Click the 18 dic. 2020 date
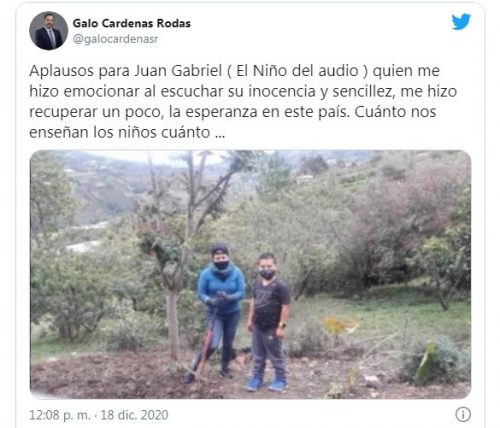 click(134, 415)
